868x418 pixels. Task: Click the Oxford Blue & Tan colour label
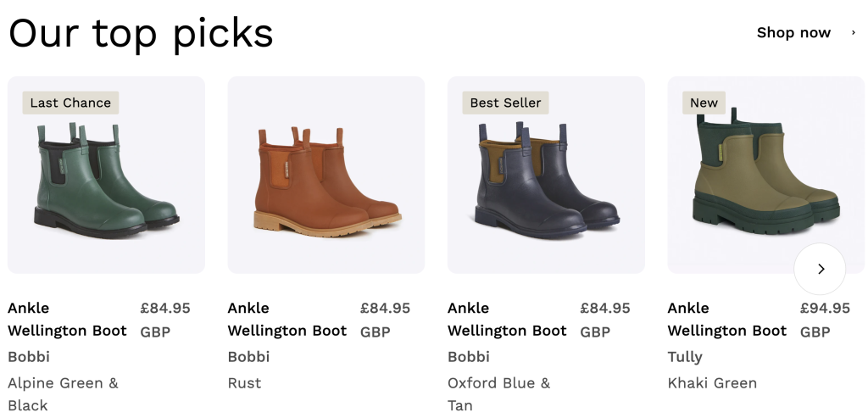coord(498,393)
